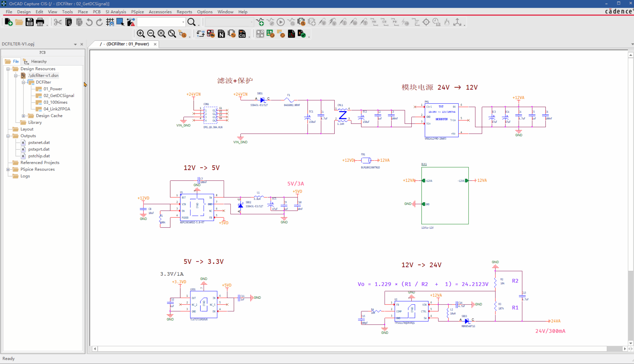Image resolution: width=634 pixels, height=364 pixels.
Task: Toggle area select mode icon
Action: coord(120,22)
